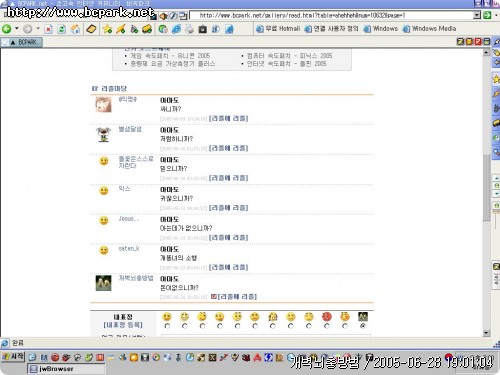Click the cartoon cow avatar of the second commenter
Viewport: 500px width, 375px height.
click(x=103, y=134)
